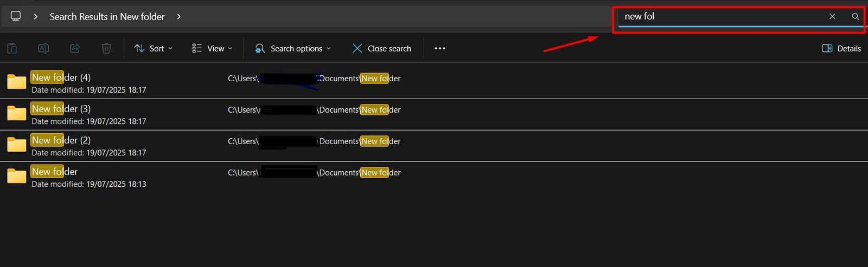Click the Rename icon in toolbar
868x267 pixels.
43,48
